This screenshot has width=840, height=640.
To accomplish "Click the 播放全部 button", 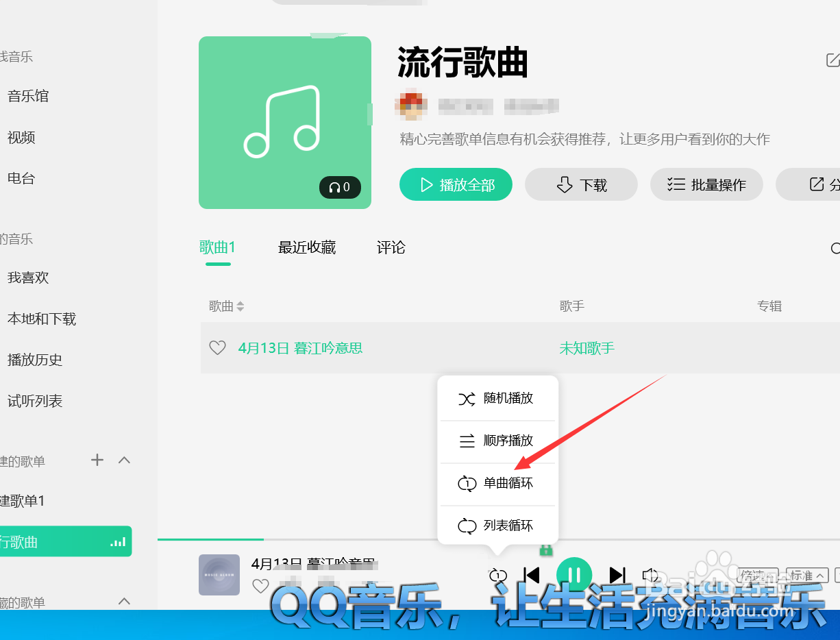I will [x=455, y=184].
